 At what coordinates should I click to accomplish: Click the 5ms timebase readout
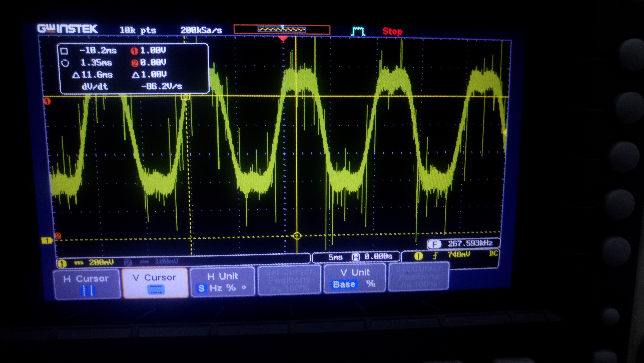[335, 257]
